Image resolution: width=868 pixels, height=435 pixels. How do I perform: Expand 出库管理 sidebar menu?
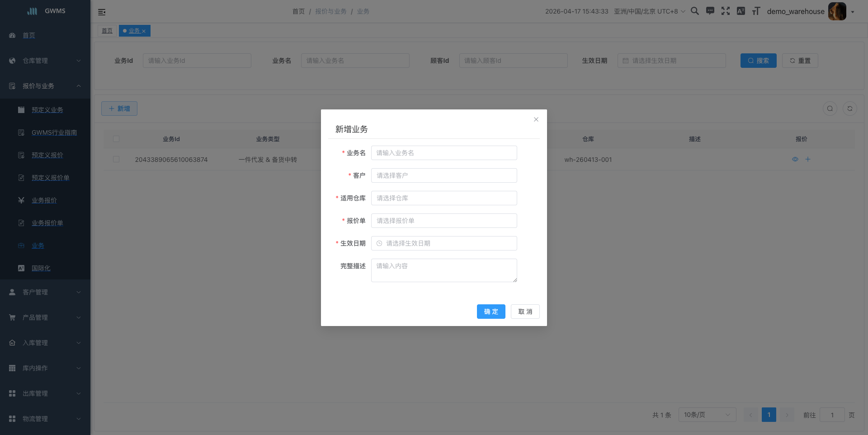coord(45,393)
